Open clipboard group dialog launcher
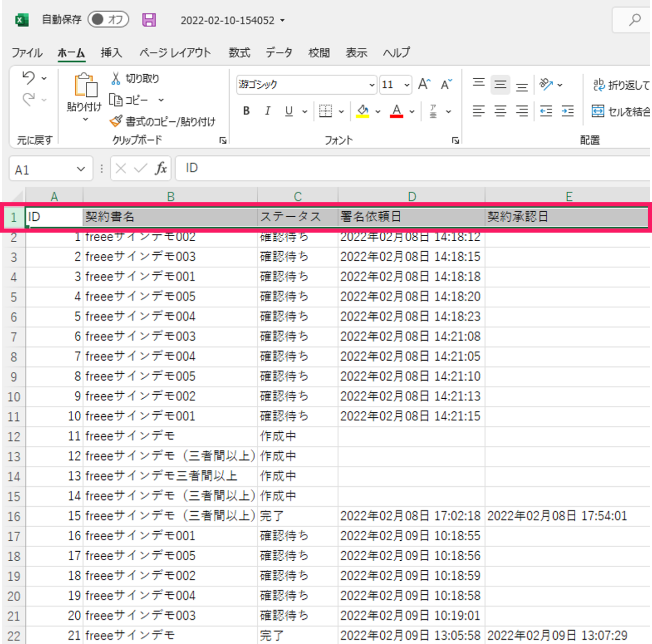This screenshot has height=644, width=652. (223, 141)
